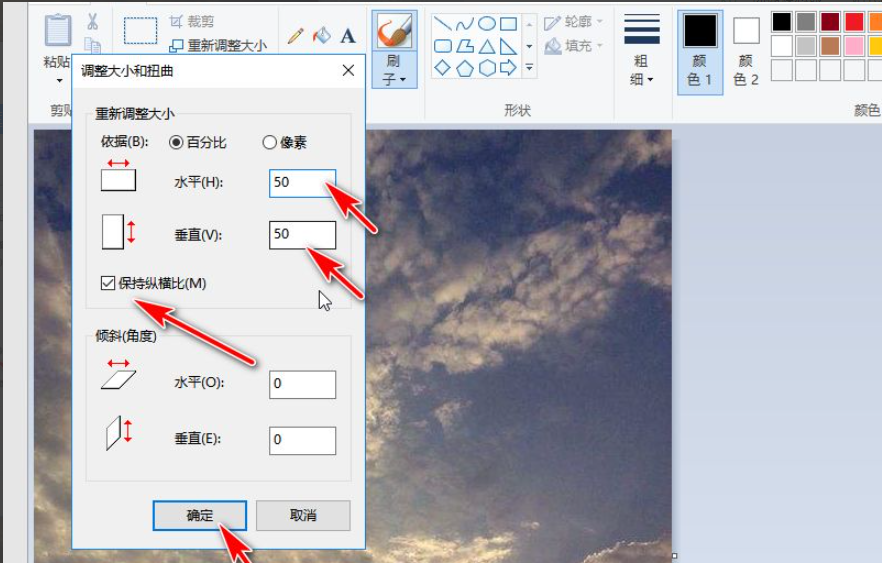882x563 pixels.
Task: Toggle the 保持纵横比 checkbox
Action: click(x=108, y=283)
